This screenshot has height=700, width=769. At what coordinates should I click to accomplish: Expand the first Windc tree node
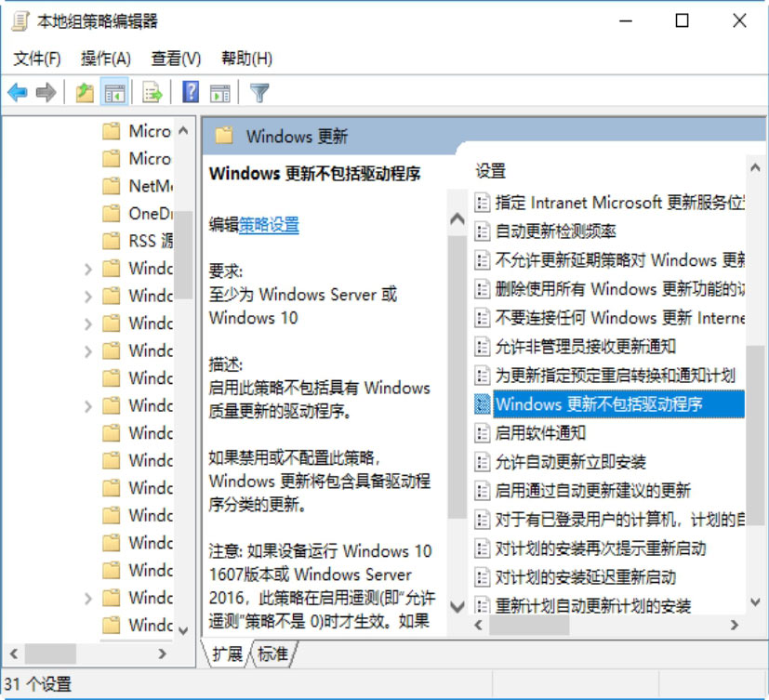point(87,269)
